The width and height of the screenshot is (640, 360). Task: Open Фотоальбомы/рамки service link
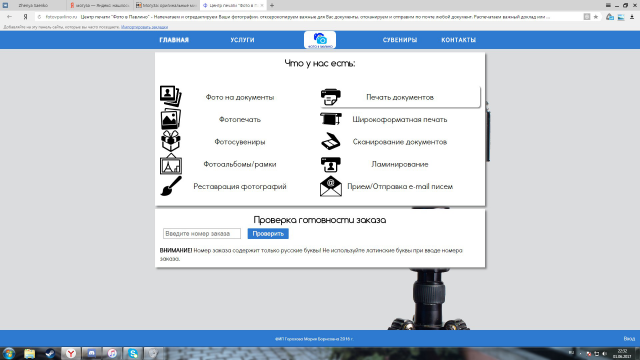[240, 164]
